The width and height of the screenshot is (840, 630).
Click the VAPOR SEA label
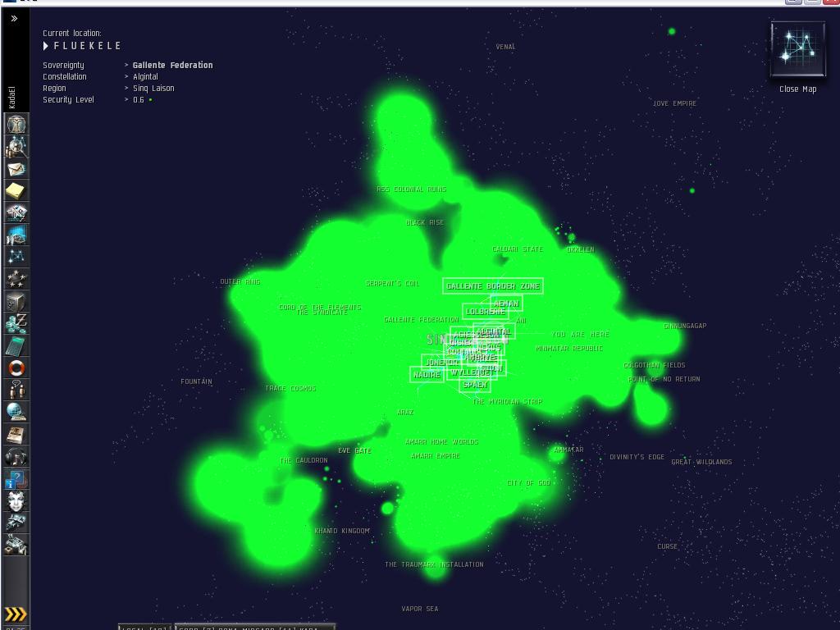(420, 609)
